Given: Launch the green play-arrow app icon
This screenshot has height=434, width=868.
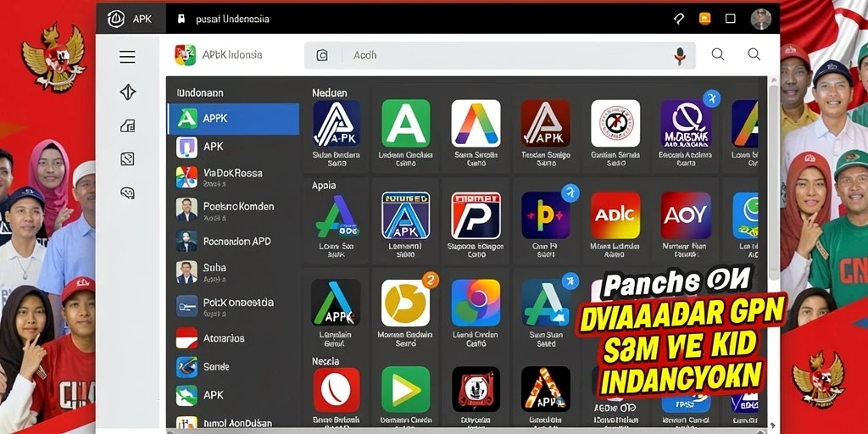Looking at the screenshot, I should 406,389.
